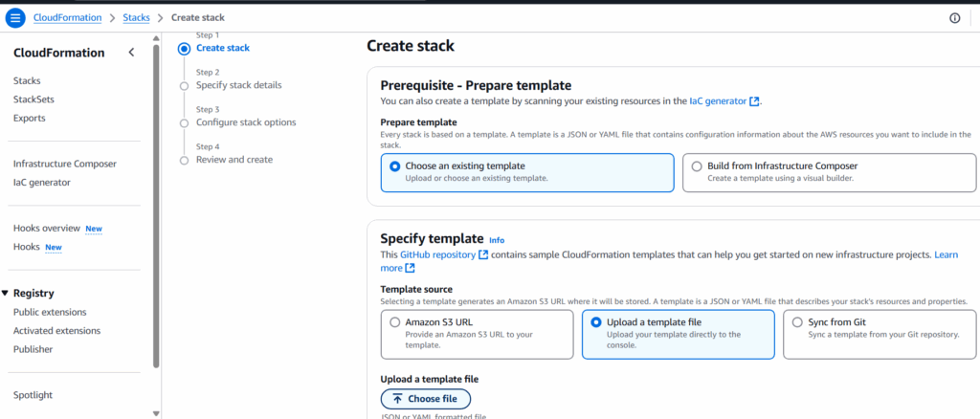980x419 pixels.
Task: Collapse the CloudFormation sidebar with left chevron
Action: (131, 53)
